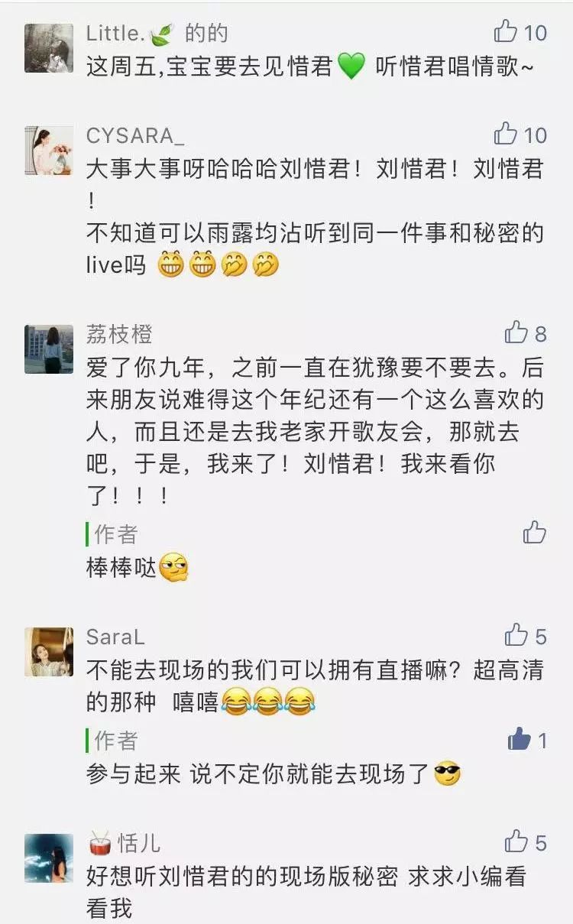Select username 荔枝橙

(119, 334)
